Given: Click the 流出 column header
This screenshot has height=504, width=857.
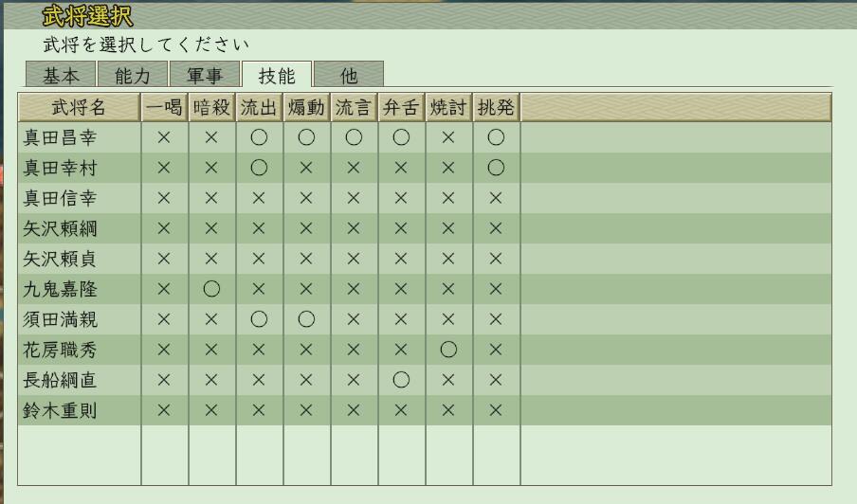Looking at the screenshot, I should click(259, 108).
